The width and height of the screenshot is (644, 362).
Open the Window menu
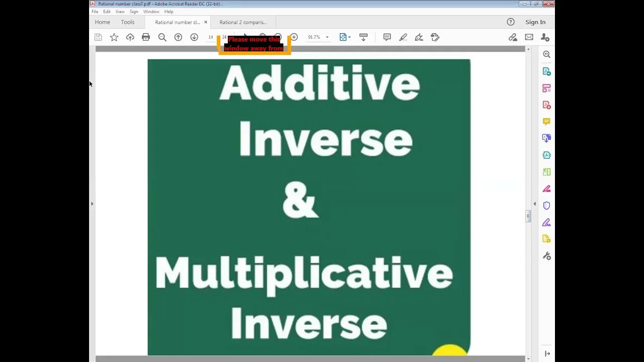tap(151, 12)
